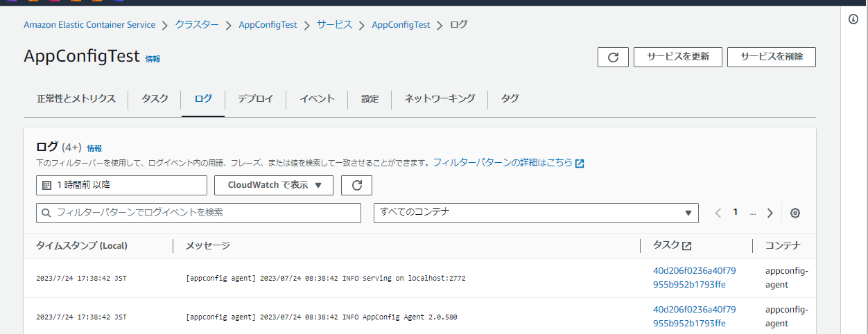
Task: Click 情報 link beside ログ (4+) heading
Action: coord(94,148)
